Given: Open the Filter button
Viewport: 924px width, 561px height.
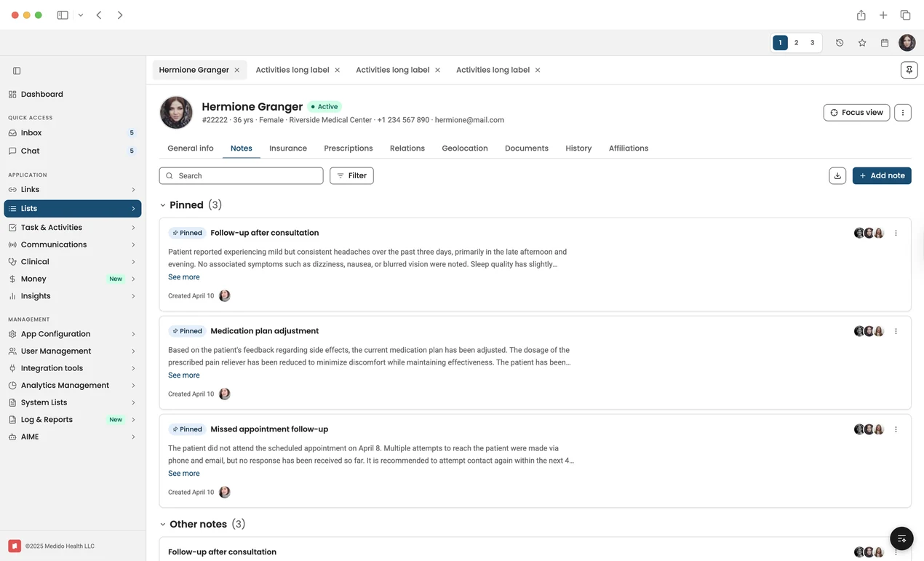Looking at the screenshot, I should 351,175.
